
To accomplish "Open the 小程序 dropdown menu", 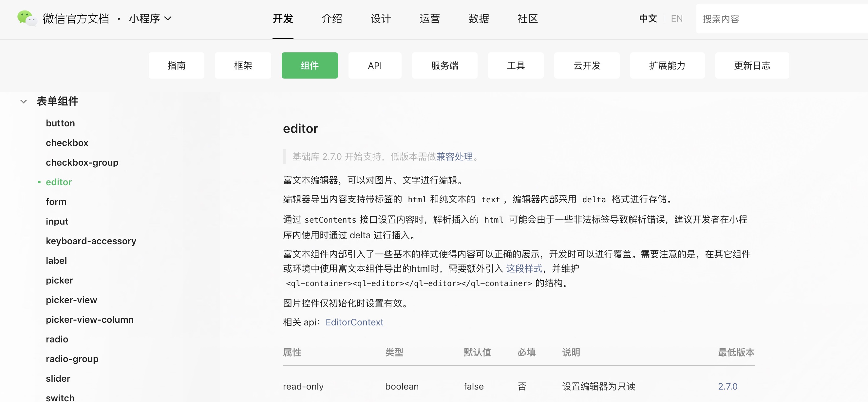I will [x=150, y=19].
